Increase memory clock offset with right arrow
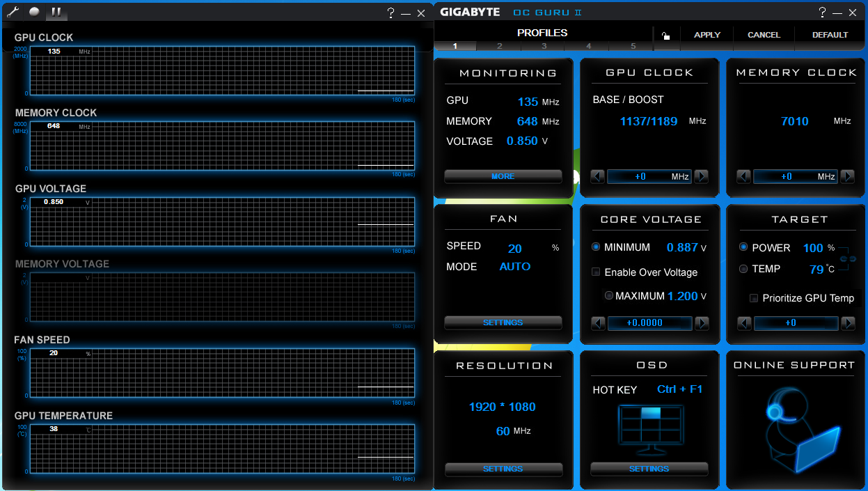Image resolution: width=868 pixels, height=491 pixels. (x=848, y=177)
